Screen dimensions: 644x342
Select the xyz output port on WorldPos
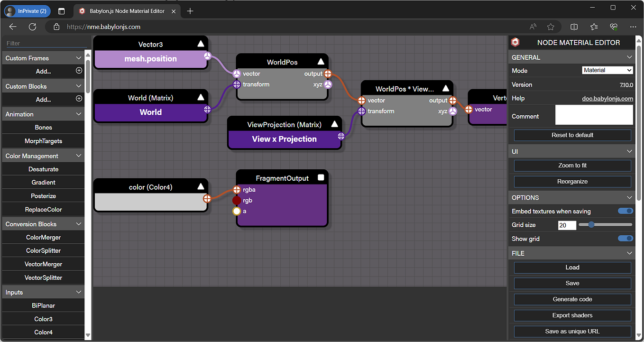point(328,84)
